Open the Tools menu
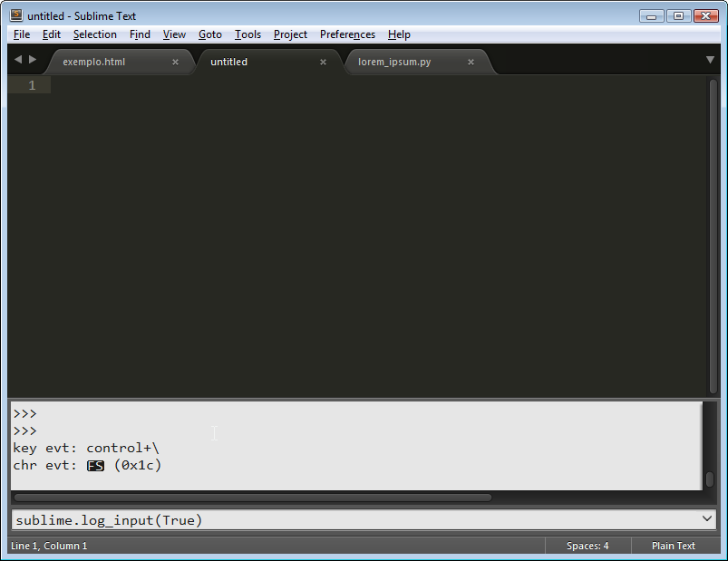Viewport: 728px width, 561px height. click(x=248, y=34)
